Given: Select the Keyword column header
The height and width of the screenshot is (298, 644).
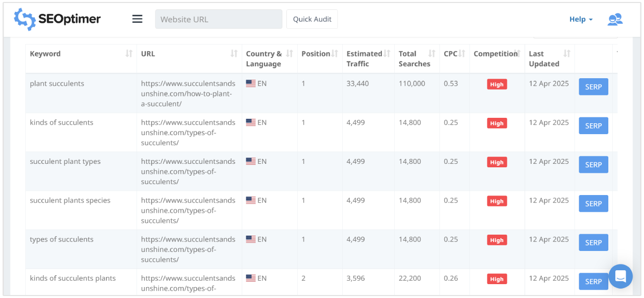Looking at the screenshot, I should (x=45, y=53).
